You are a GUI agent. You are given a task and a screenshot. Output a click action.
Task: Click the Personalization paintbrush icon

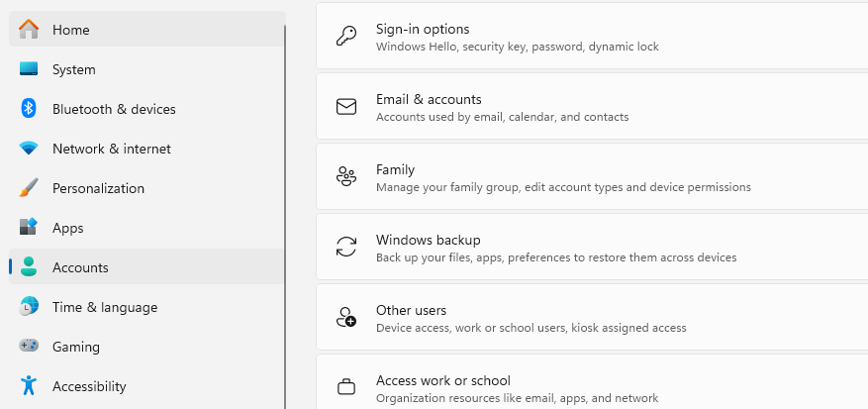29,188
